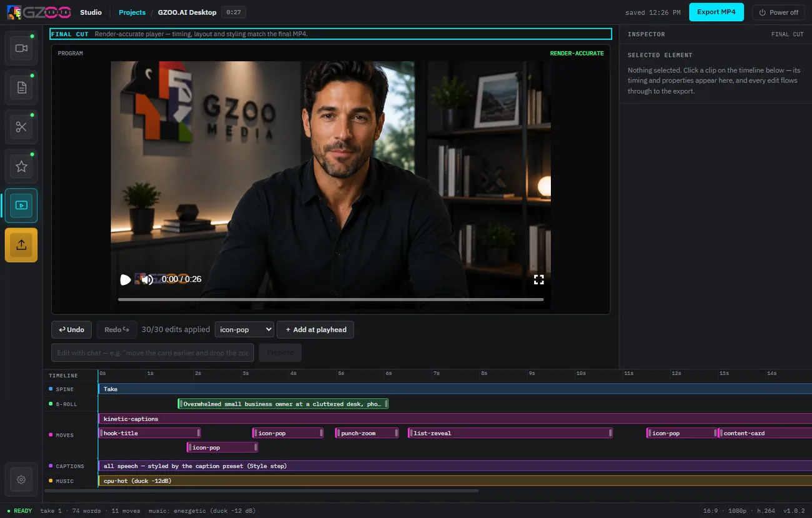Image resolution: width=812 pixels, height=518 pixels.
Task: Click the 10s mark on timeline ruler
Action: pos(581,373)
